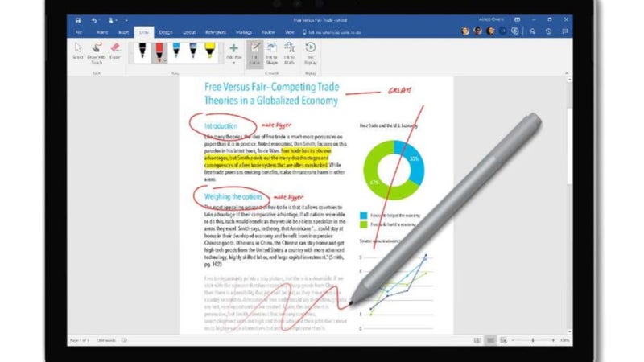
Task: Switch to the Design ribbon tab
Action: tap(166, 32)
